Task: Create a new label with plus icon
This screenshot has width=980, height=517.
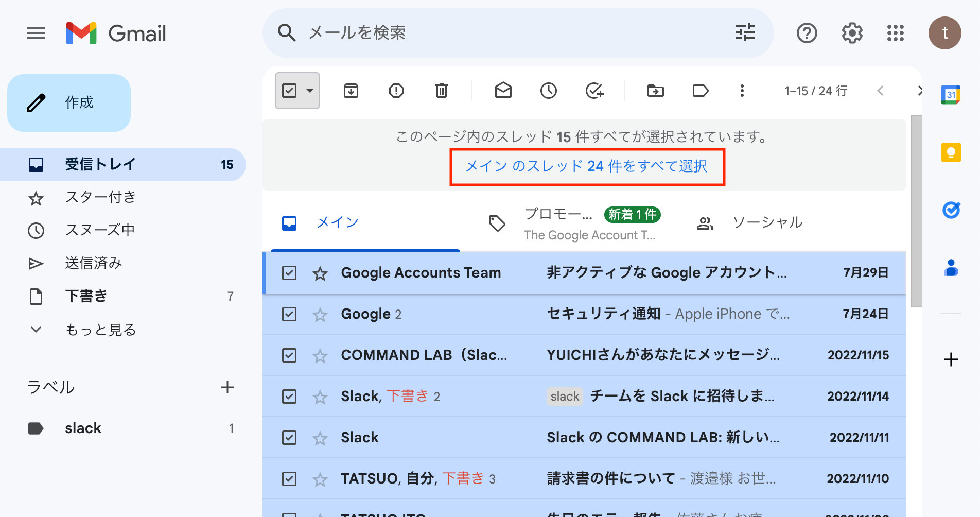Action: (227, 387)
